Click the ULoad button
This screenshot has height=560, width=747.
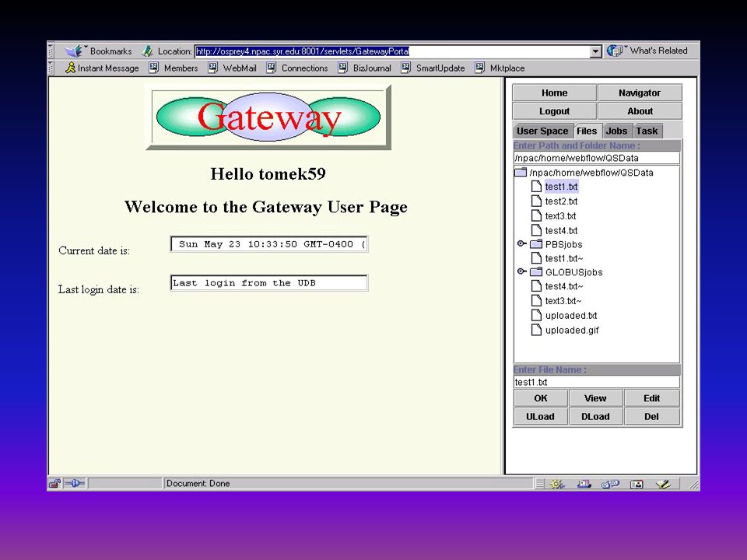(541, 417)
